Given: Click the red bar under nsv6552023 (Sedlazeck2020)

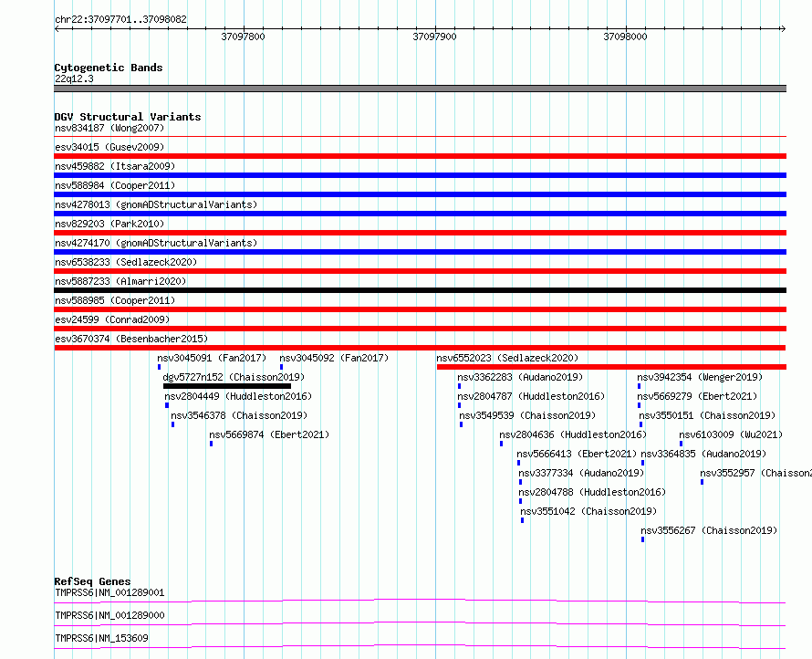Looking at the screenshot, I should click(x=611, y=367).
